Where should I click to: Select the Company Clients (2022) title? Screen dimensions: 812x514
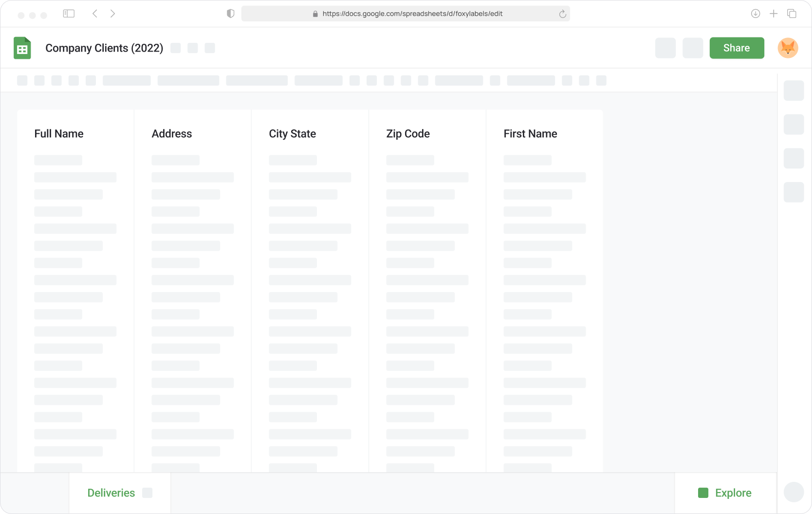(104, 48)
